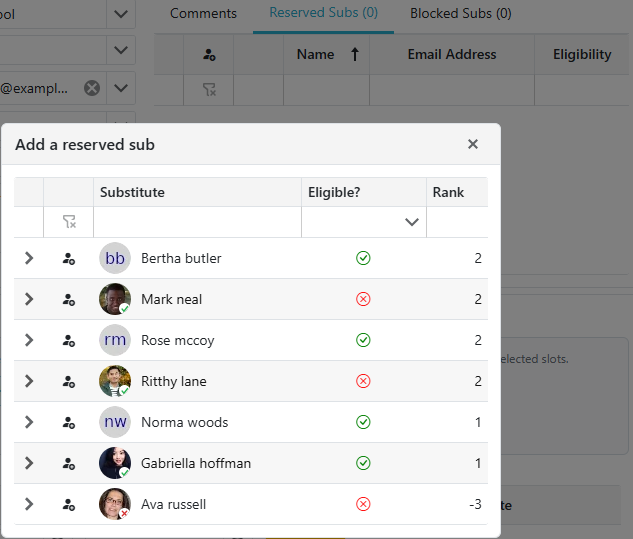The image size is (633, 539).
Task: Click Norma woods' green eligible checkmark
Action: click(x=363, y=422)
